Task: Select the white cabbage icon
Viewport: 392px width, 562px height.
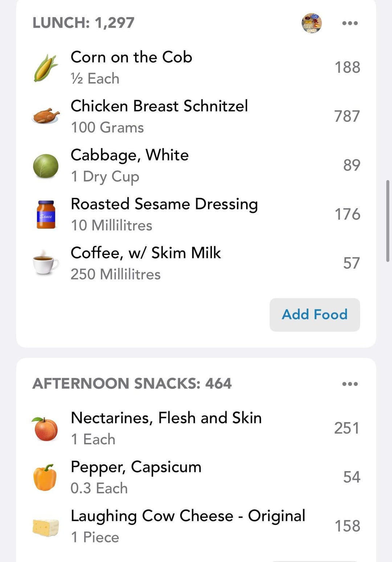Action: [45, 166]
